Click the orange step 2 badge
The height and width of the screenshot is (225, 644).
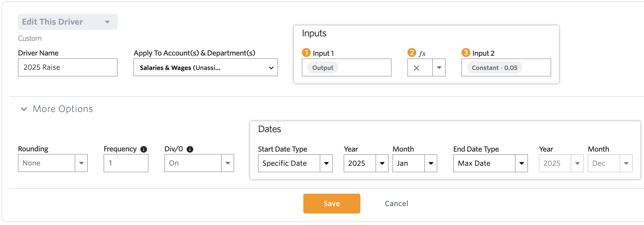[412, 53]
